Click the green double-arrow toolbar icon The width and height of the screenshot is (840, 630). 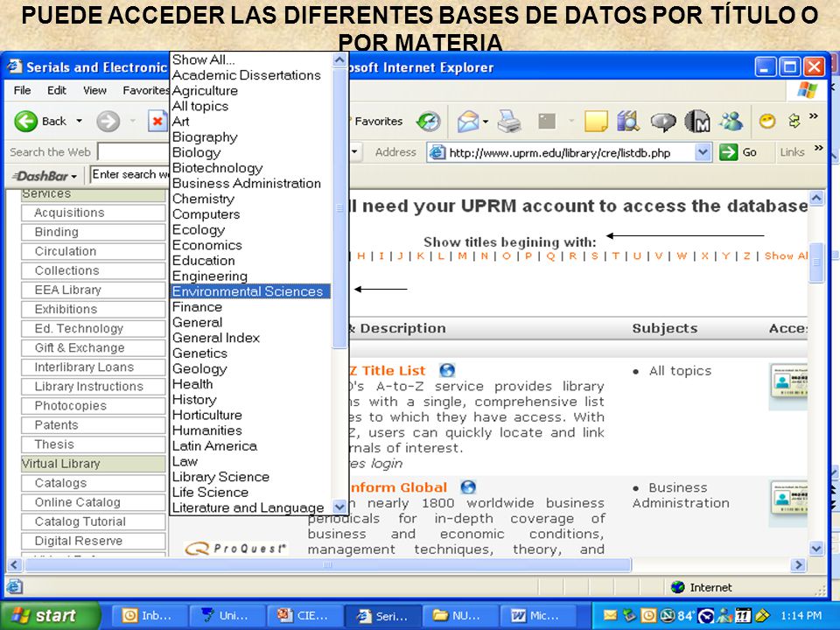click(x=794, y=121)
